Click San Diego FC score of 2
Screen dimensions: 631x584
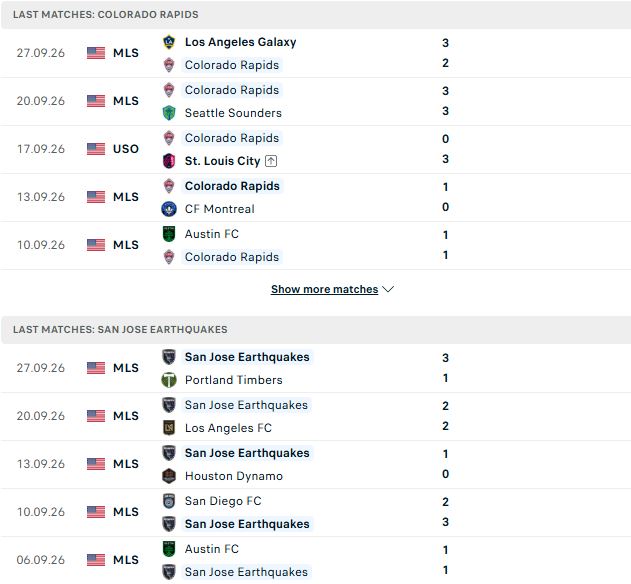(445, 502)
